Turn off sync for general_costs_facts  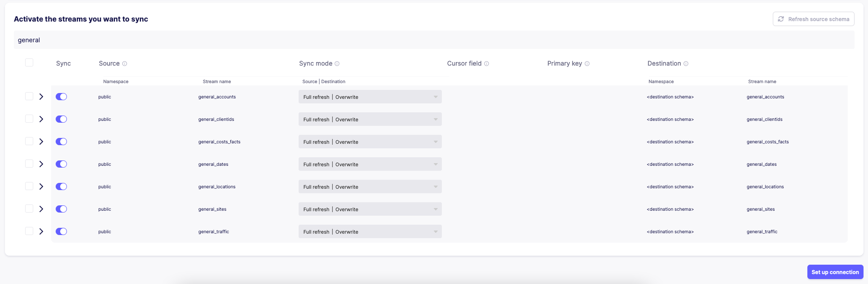point(62,142)
